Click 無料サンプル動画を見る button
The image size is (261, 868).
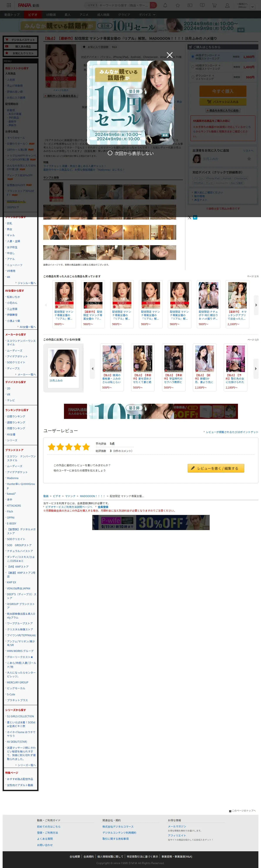tap(61, 96)
